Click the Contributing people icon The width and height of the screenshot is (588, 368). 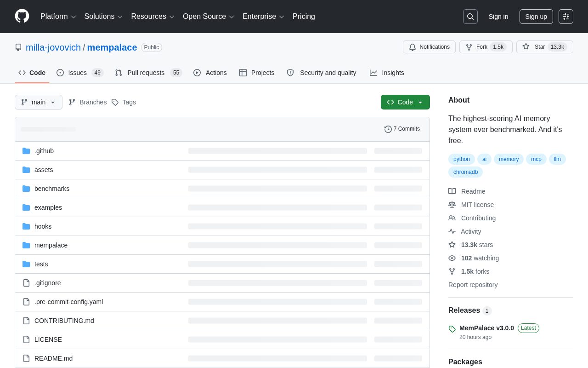click(452, 218)
